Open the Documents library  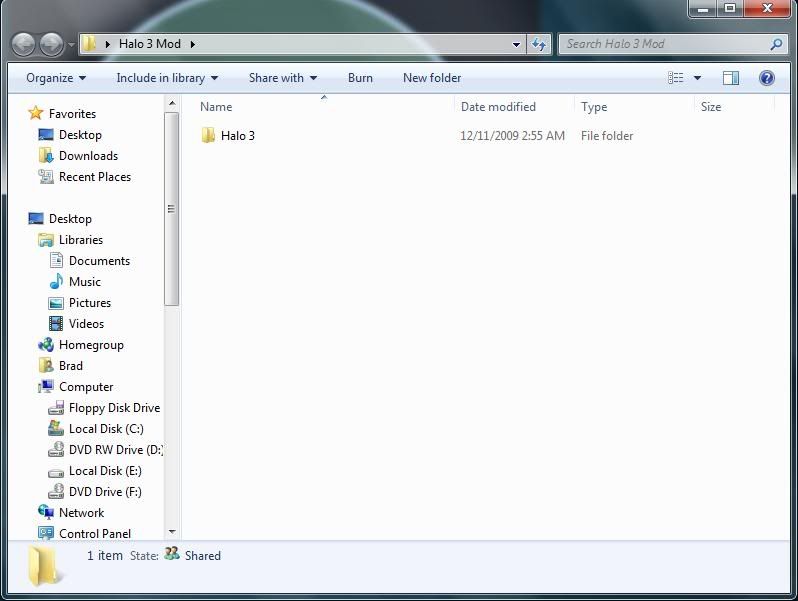click(99, 261)
